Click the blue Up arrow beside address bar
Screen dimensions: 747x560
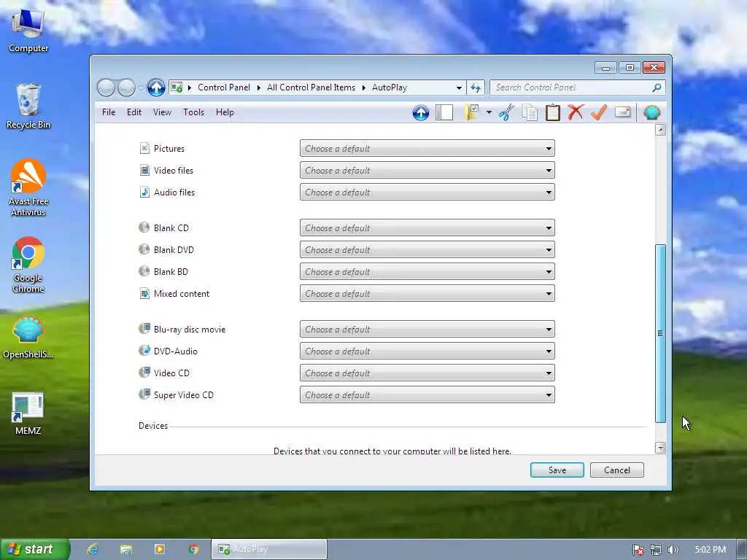point(156,87)
